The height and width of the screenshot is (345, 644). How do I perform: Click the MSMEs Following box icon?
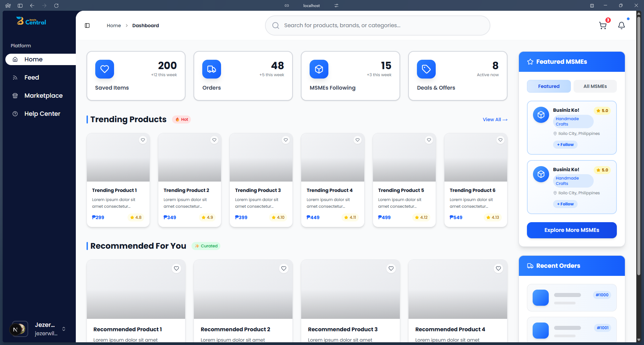point(319,69)
